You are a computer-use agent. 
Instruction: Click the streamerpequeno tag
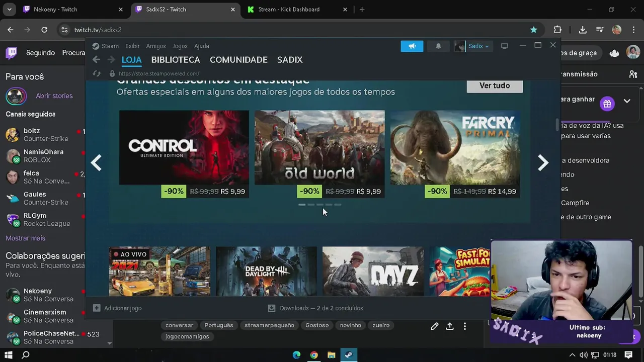click(x=269, y=325)
